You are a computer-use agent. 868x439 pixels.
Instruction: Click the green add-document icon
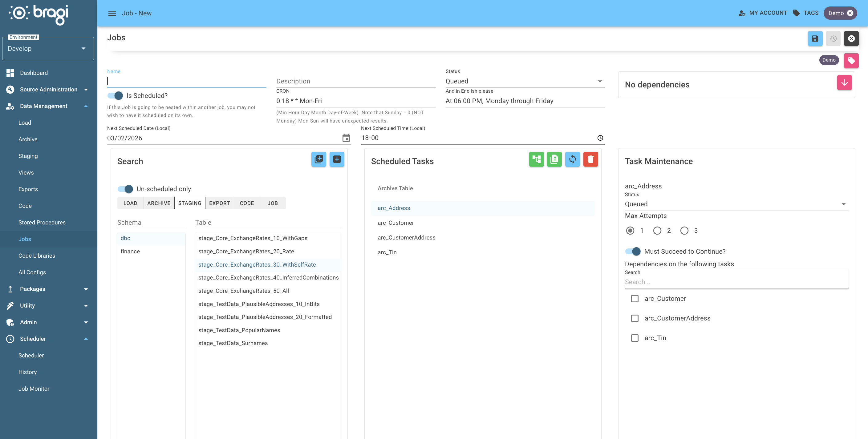(554, 159)
